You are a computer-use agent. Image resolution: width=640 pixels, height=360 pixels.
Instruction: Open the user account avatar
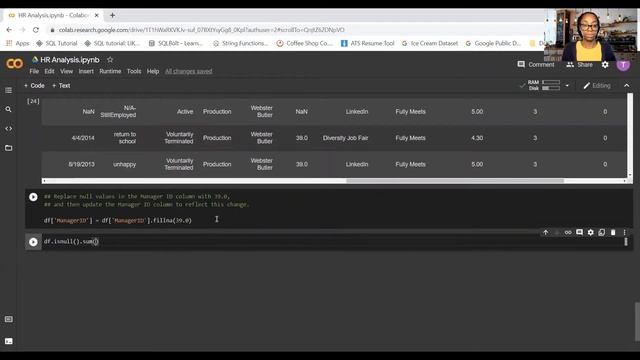click(x=623, y=65)
